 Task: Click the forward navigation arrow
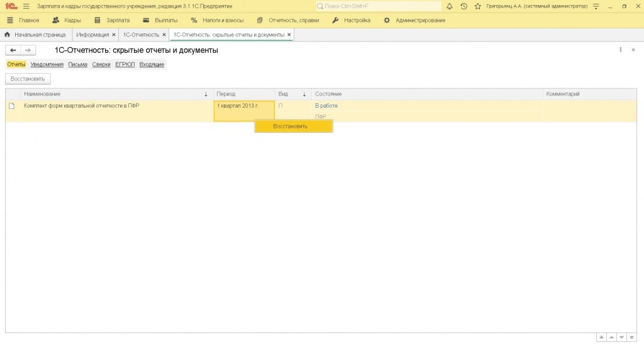(28, 50)
